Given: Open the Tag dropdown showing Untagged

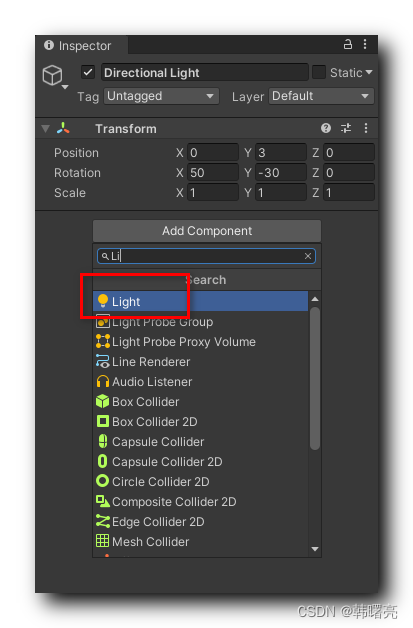Looking at the screenshot, I should click(161, 96).
